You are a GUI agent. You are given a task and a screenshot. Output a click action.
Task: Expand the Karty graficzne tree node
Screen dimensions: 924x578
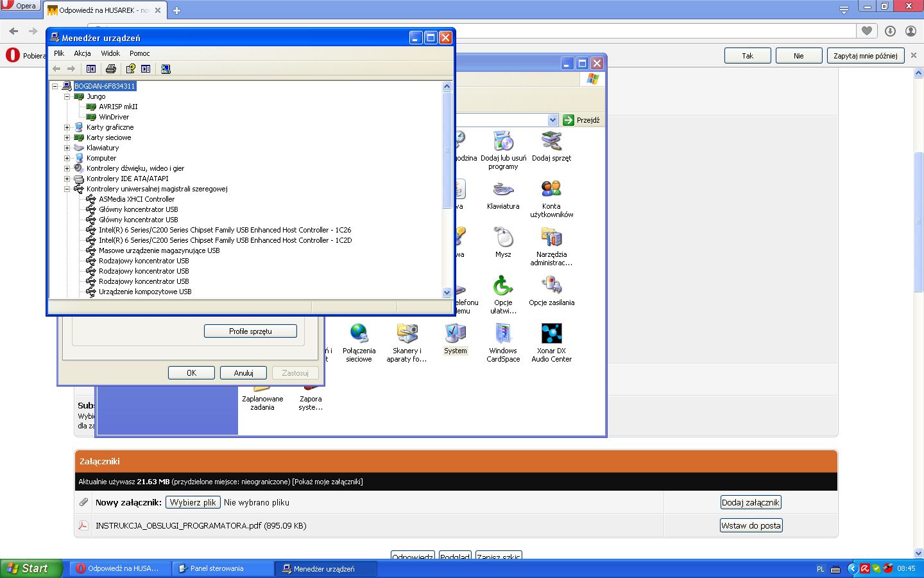point(67,127)
